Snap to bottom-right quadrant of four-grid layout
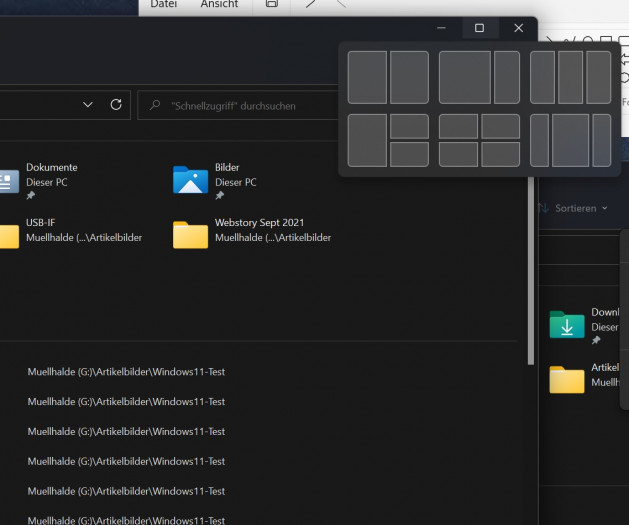 point(500,154)
